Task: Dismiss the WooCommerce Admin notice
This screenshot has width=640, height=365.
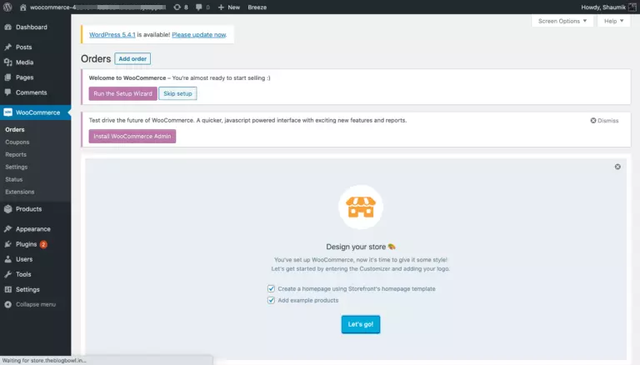Action: tap(604, 120)
